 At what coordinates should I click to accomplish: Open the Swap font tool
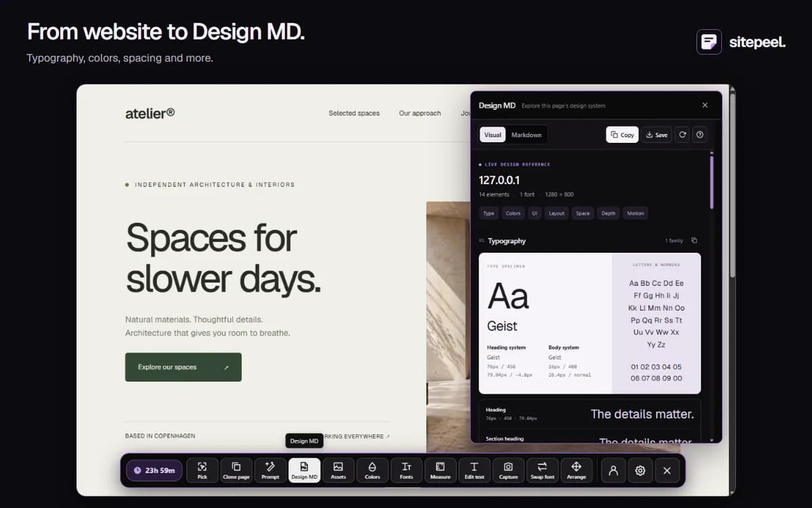click(542, 470)
